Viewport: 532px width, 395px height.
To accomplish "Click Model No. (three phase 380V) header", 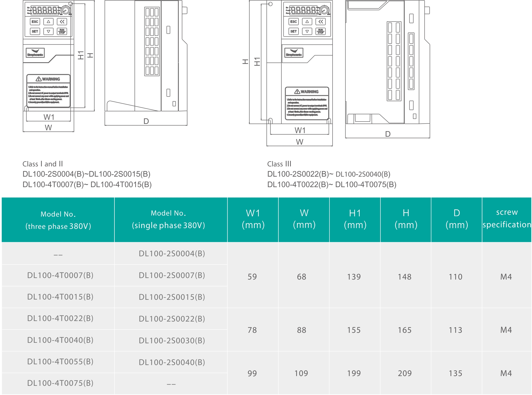I will pos(58,220).
